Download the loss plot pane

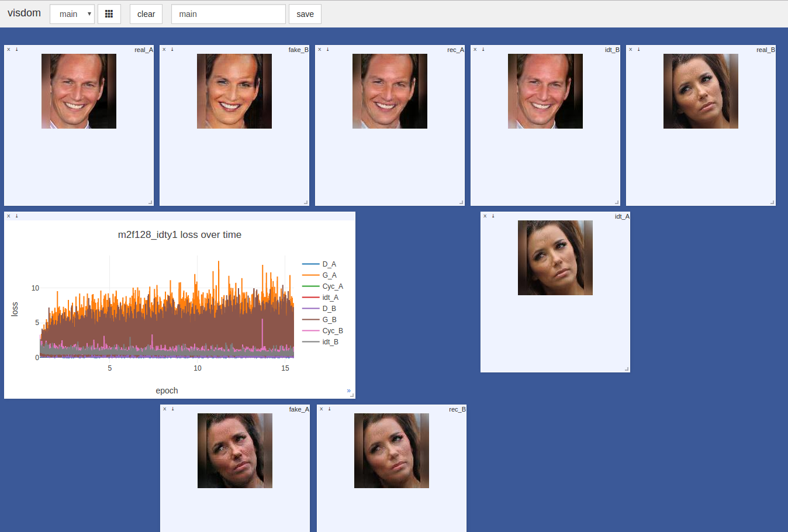pos(16,216)
